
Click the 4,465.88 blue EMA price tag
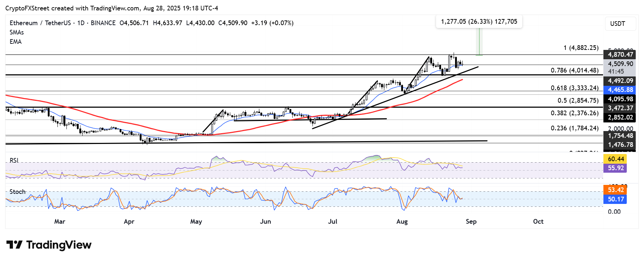pos(620,90)
